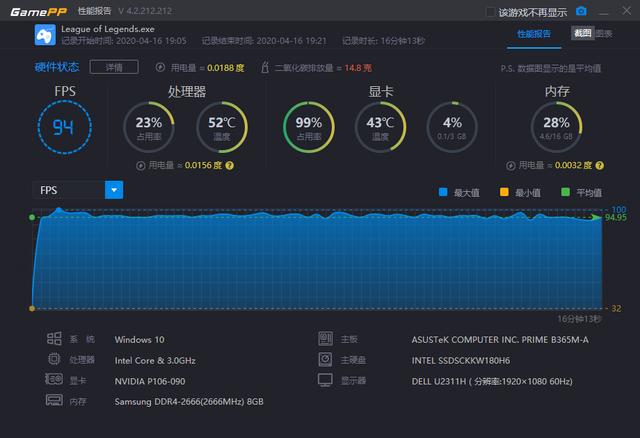Select the 截图 tab label
Screen dimensions: 640x438
(x=582, y=33)
